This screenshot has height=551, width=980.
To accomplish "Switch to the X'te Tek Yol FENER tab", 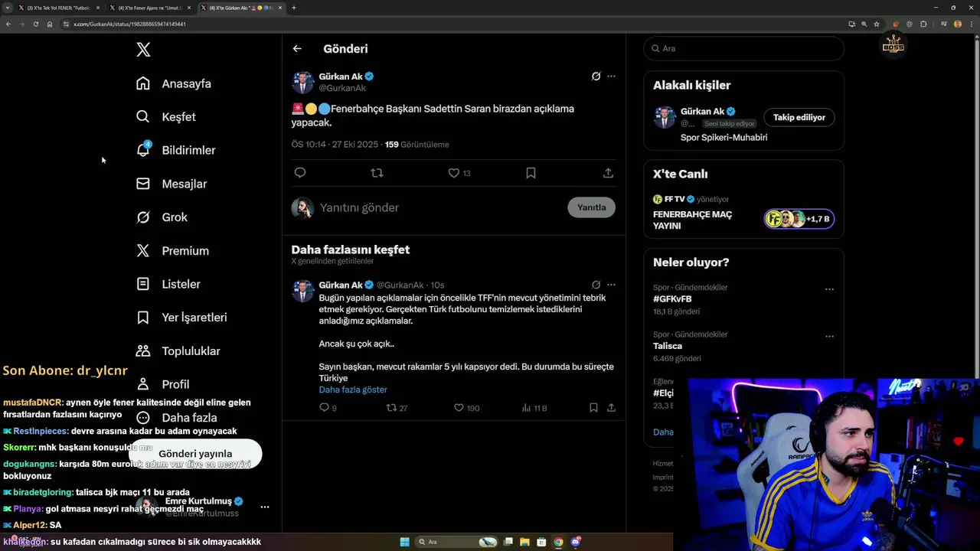I will point(59,8).
